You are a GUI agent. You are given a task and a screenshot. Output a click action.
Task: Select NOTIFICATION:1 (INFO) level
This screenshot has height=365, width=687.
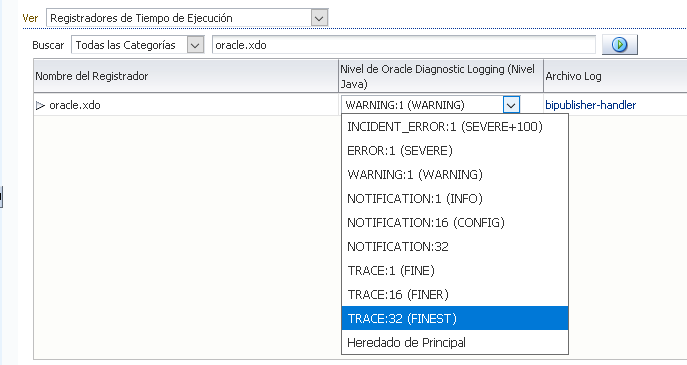[x=455, y=198]
